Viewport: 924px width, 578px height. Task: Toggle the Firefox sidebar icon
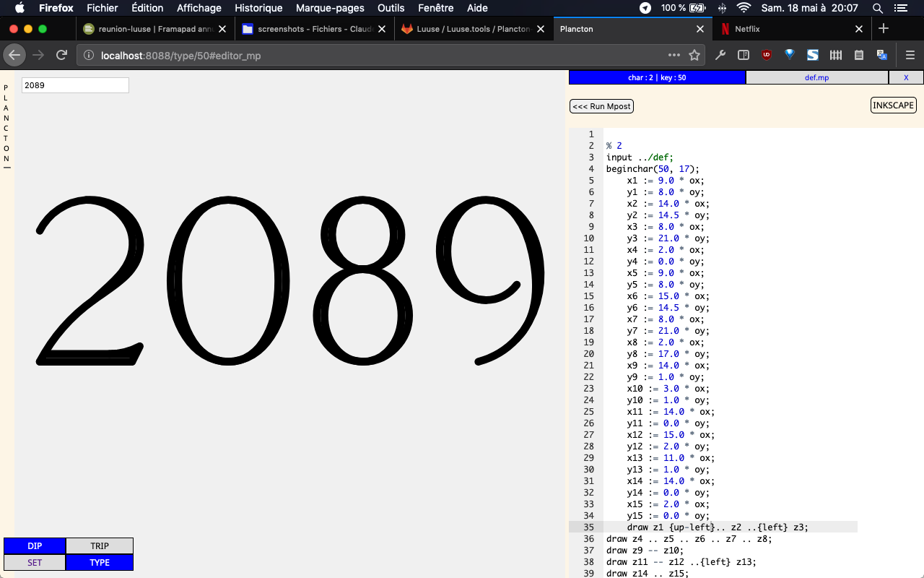[x=743, y=55]
